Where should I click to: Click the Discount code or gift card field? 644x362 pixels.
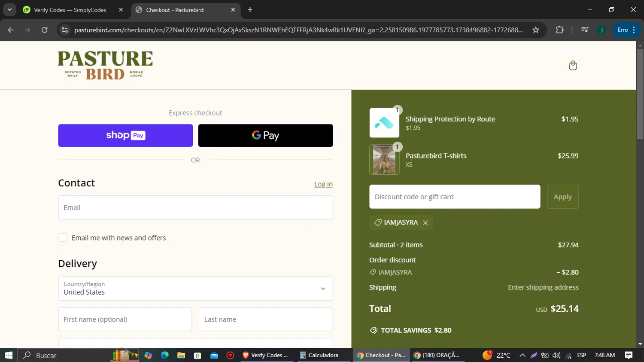pyautogui.click(x=455, y=197)
